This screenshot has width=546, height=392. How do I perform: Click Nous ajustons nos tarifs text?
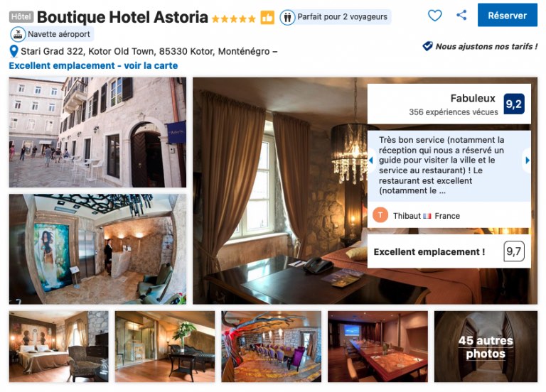click(486, 46)
